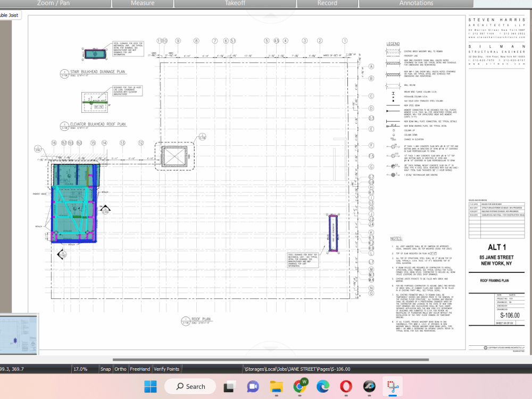Click the small teal stair bulkhead dunnage takeoff
This screenshot has width=532, height=399.
coord(95,54)
